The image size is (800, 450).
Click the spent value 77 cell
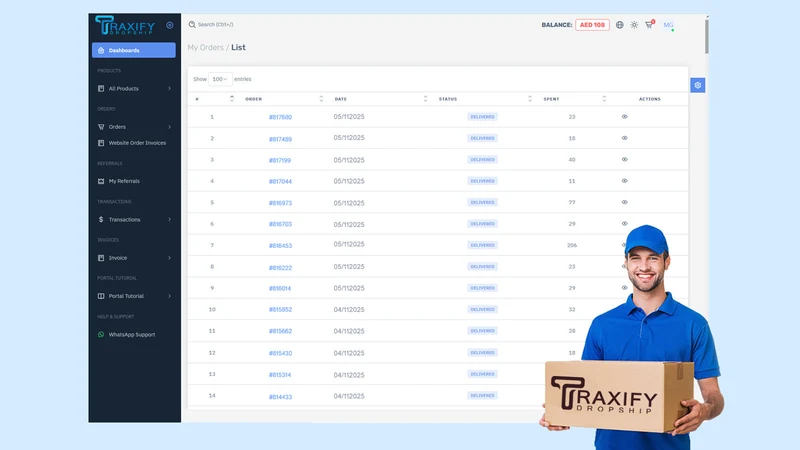[x=572, y=203]
